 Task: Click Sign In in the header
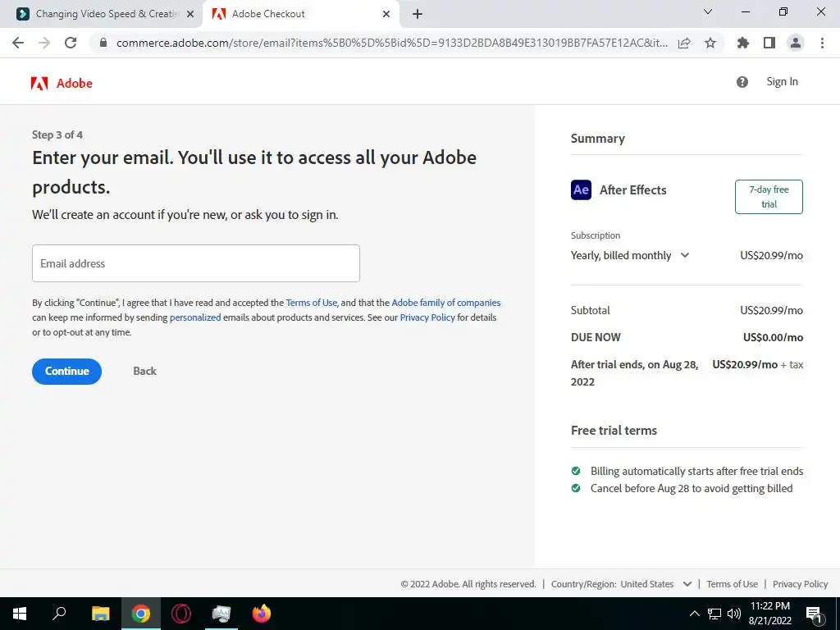[x=782, y=81]
